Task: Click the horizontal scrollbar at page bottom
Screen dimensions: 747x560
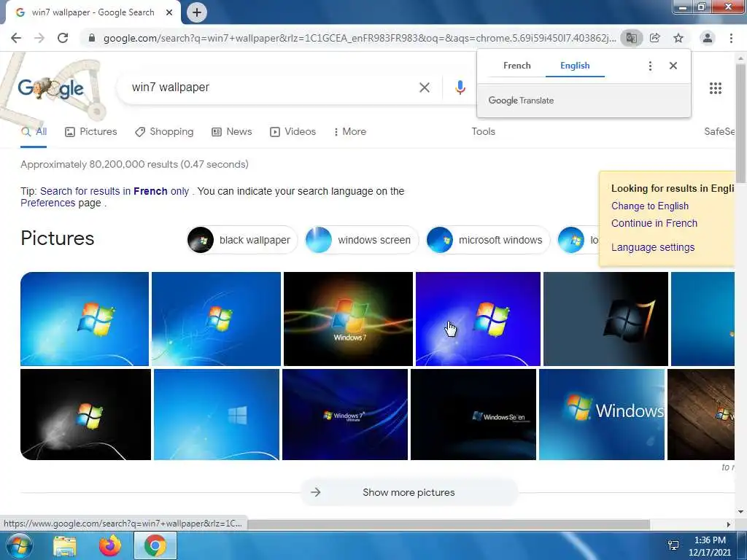Action: pos(448,524)
